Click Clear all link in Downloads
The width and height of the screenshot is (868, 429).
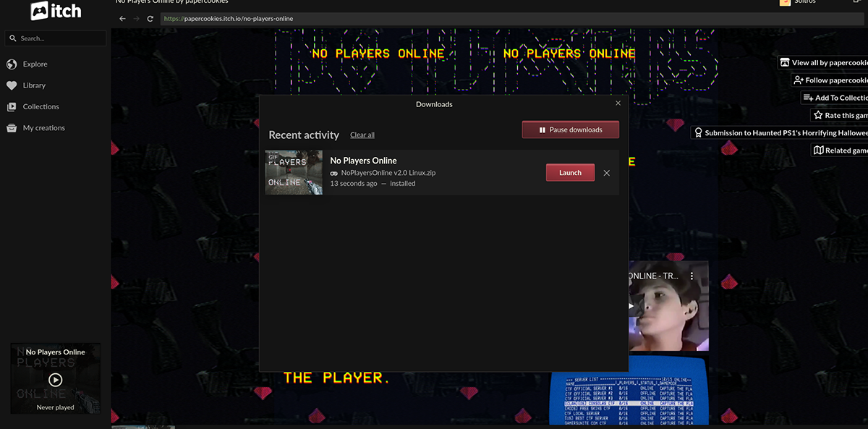point(362,135)
